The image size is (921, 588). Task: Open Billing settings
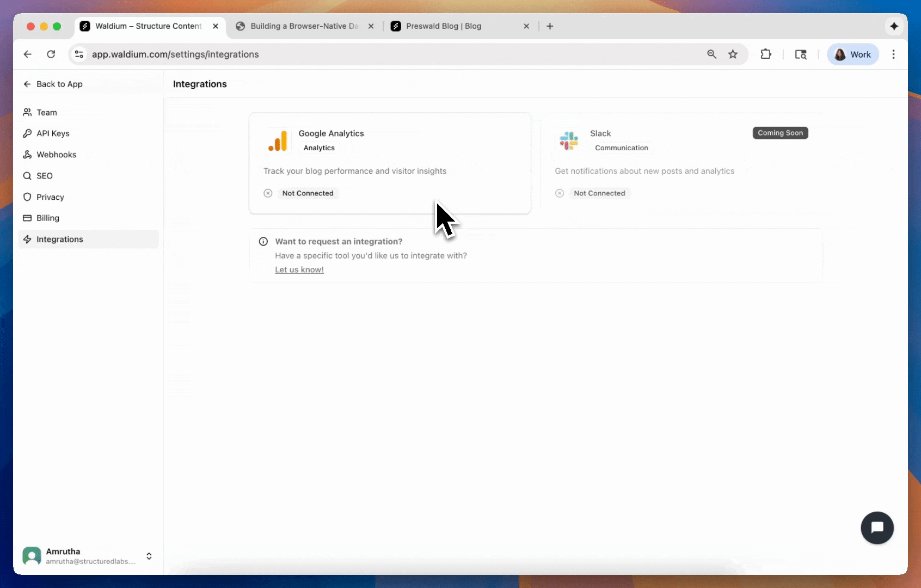[x=47, y=218]
